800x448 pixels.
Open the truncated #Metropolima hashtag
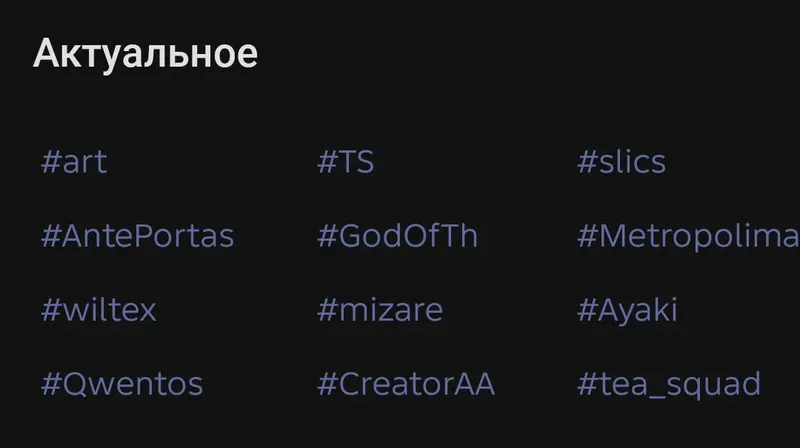tap(688, 236)
